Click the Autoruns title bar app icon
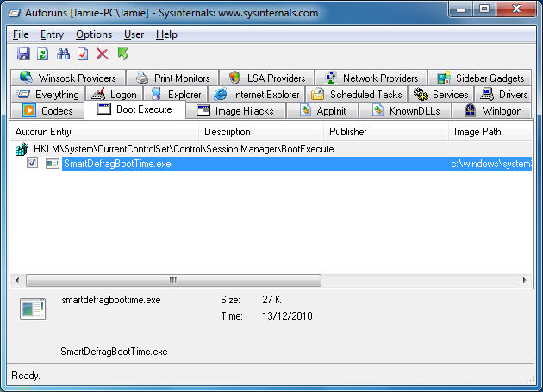The height and width of the screenshot is (392, 543). [15, 13]
